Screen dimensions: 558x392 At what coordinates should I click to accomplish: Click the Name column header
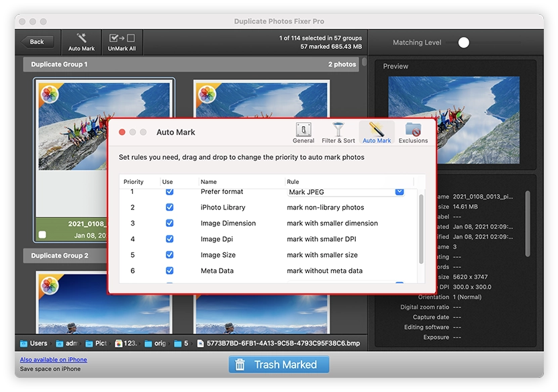[209, 182]
